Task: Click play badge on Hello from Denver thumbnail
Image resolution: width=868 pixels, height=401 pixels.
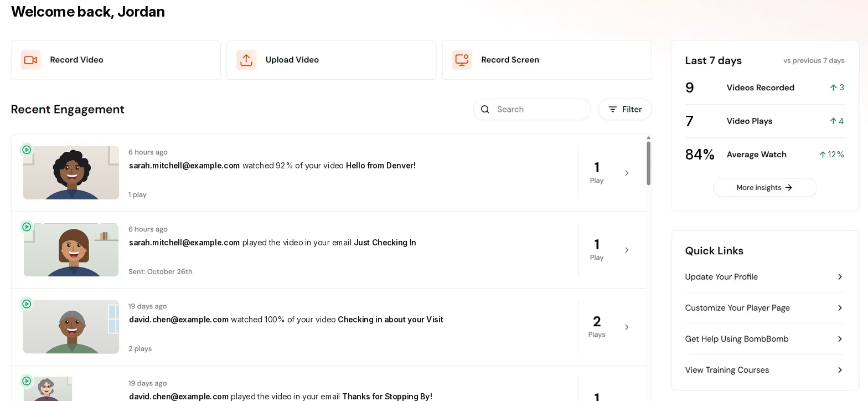Action: [x=27, y=150]
